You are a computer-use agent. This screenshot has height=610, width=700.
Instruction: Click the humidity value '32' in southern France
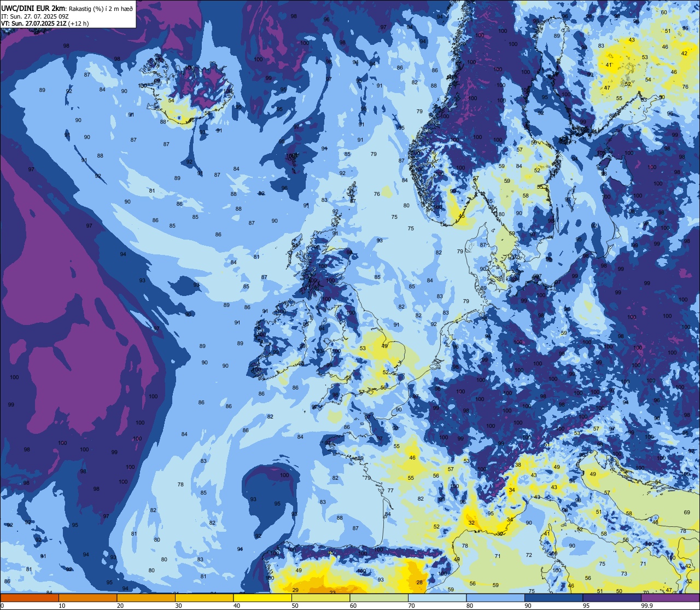(x=471, y=523)
